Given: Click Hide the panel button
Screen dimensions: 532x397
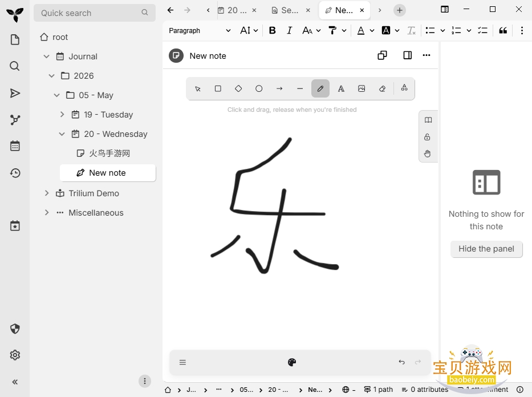Looking at the screenshot, I should pos(486,249).
